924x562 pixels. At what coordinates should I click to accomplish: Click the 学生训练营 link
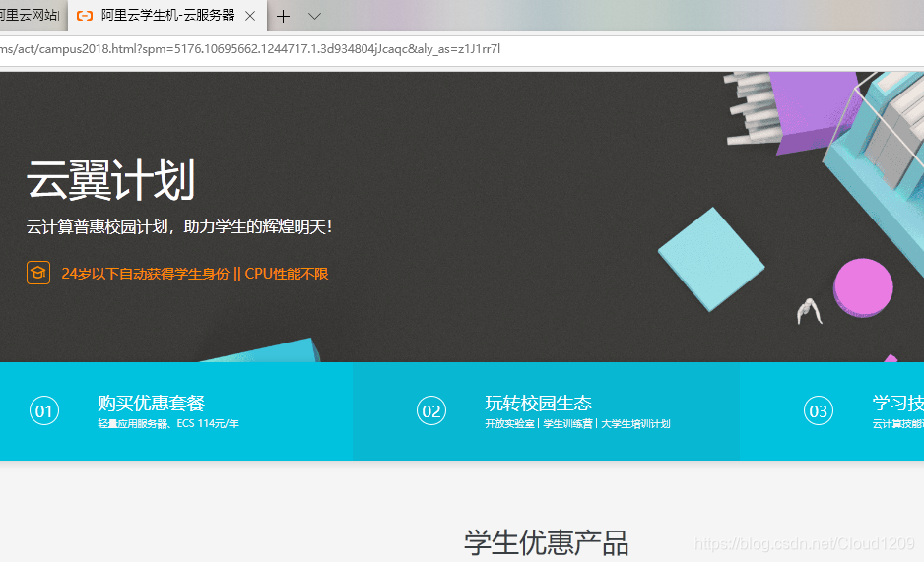568,424
